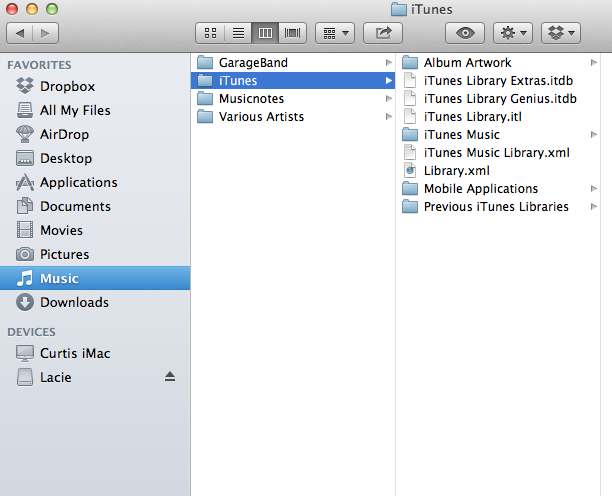Select the Lacie drive
Image resolution: width=612 pixels, height=496 pixels.
[95, 377]
